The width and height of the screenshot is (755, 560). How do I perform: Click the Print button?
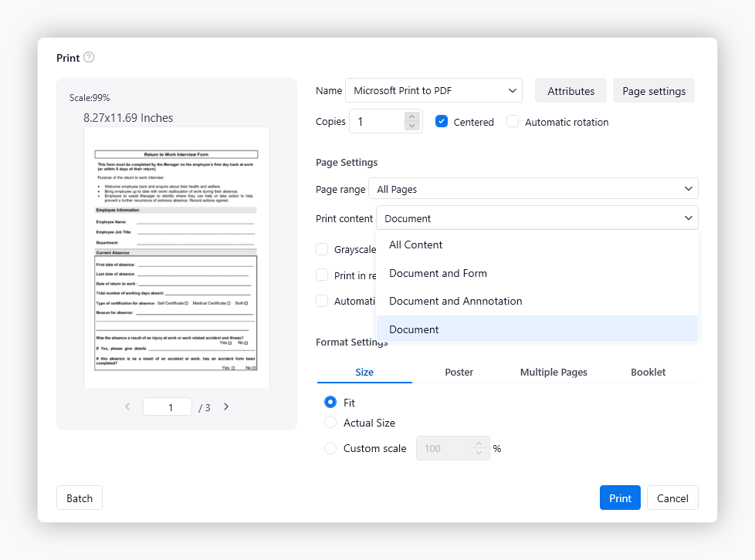tap(620, 498)
